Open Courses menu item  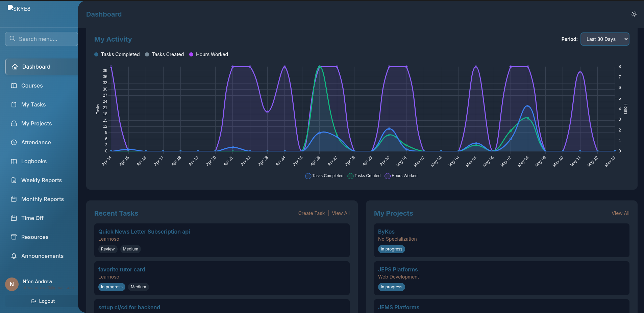coord(42,86)
